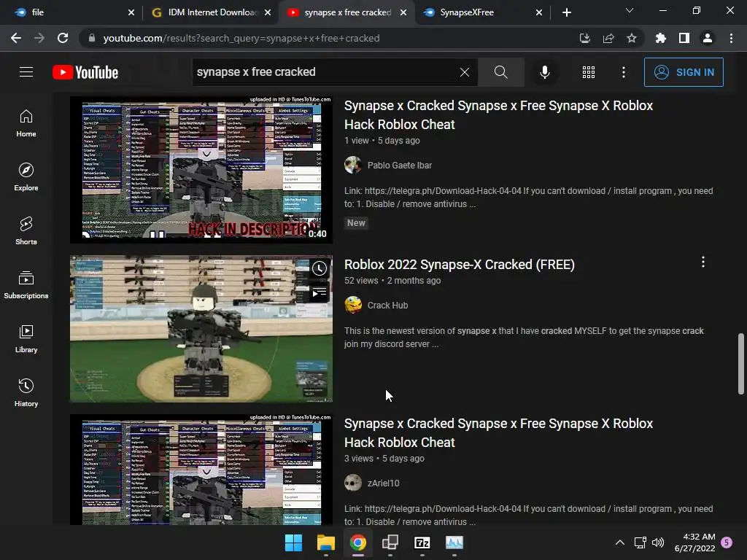The height and width of the screenshot is (560, 747).
Task: Open a new browser tab
Action: (x=566, y=12)
